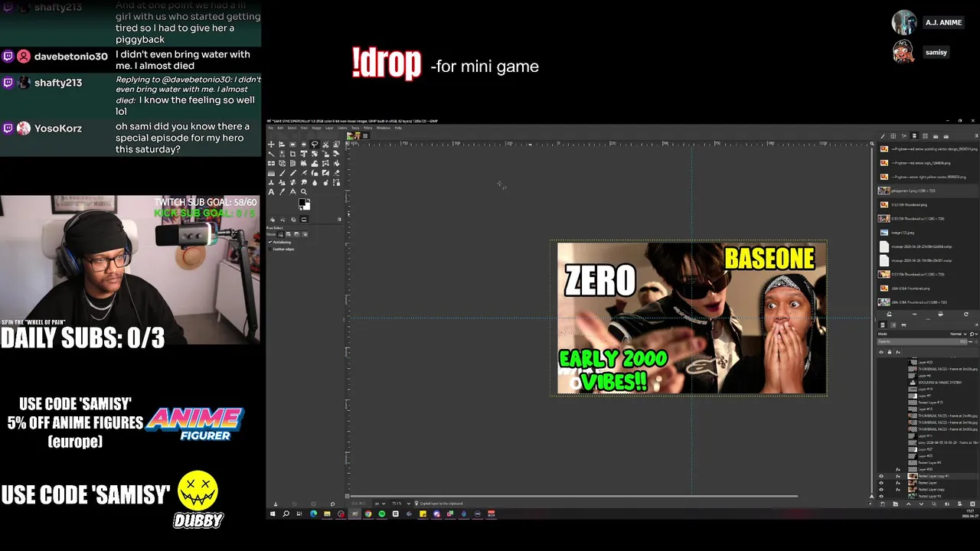Select the Pencil tool
The image size is (980, 551).
coord(292,173)
